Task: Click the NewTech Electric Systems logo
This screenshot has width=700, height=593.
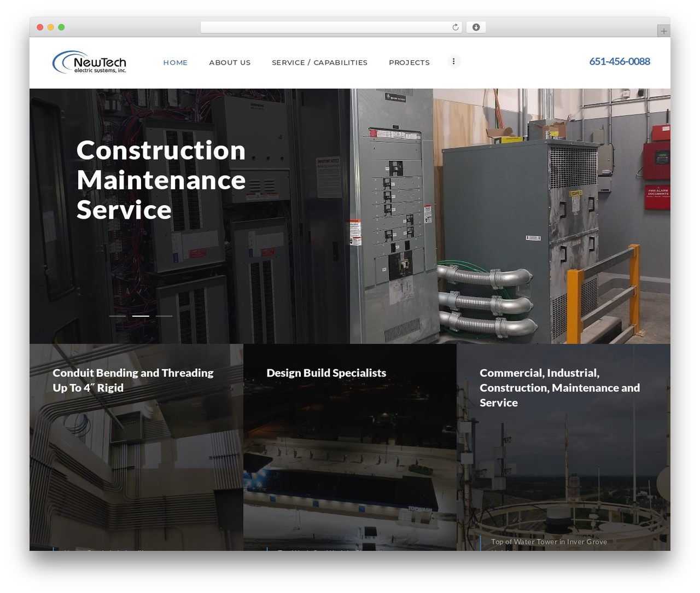Action: pyautogui.click(x=90, y=62)
